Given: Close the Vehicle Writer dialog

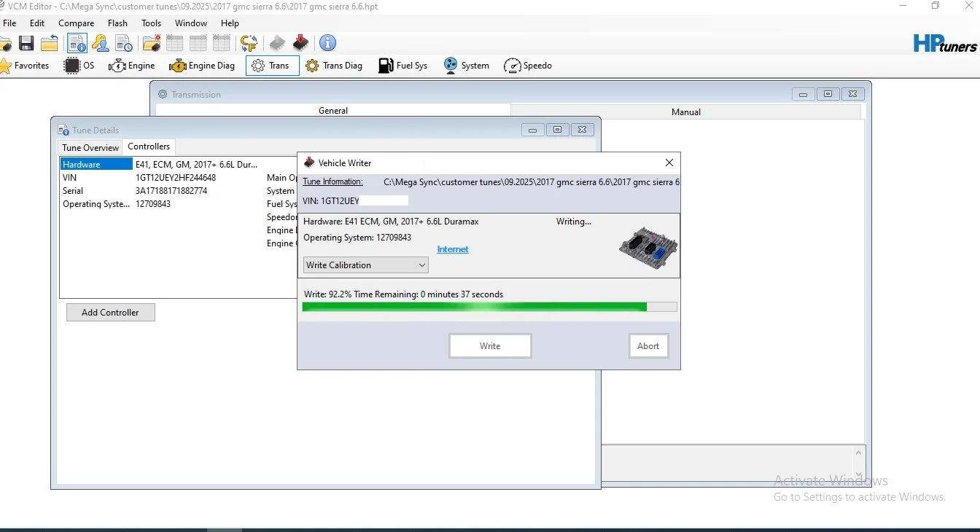Looking at the screenshot, I should click(669, 163).
